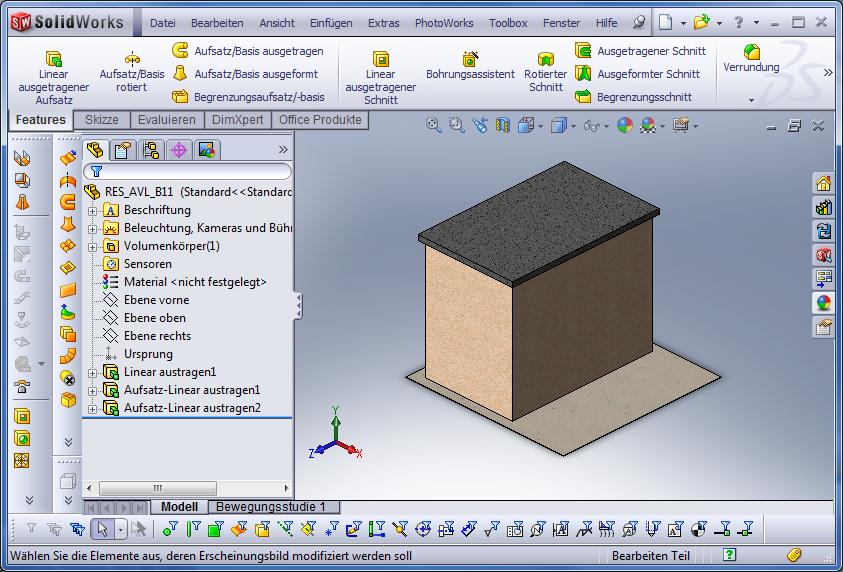Expand the Linear austragen1 feature

pyautogui.click(x=93, y=373)
